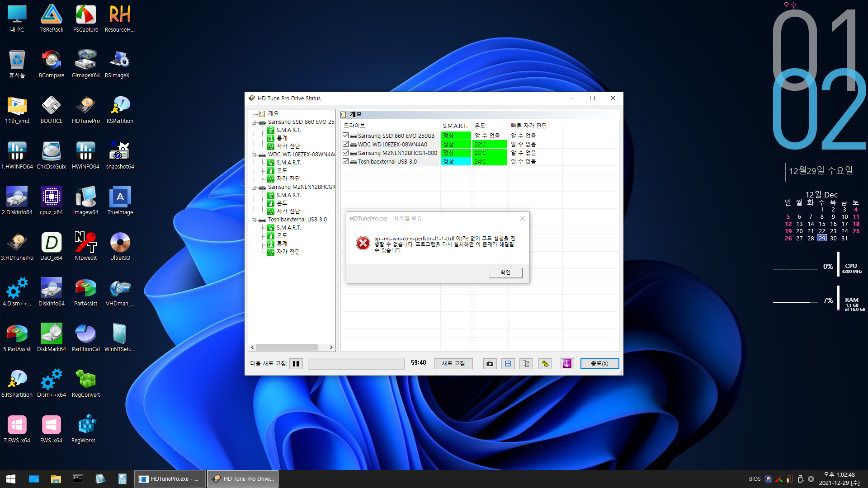This screenshot has width=868, height=488.
Task: Open WinNTSetup desktop icon
Action: point(120,338)
